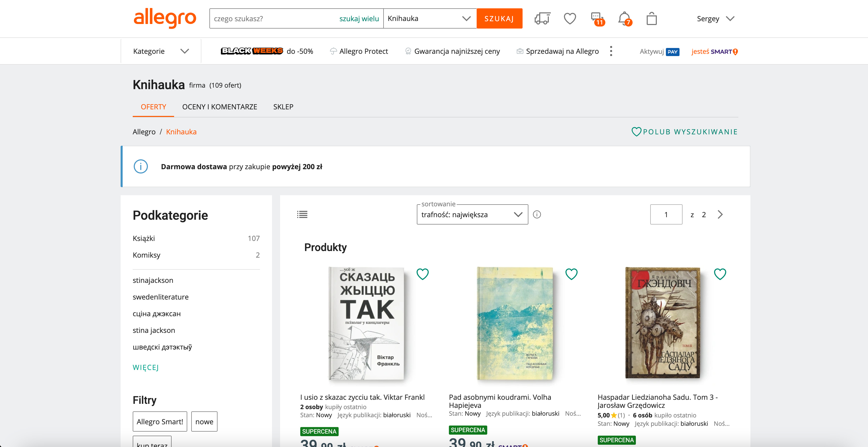Select the сціна джэксан tag
868x447 pixels.
tap(157, 314)
